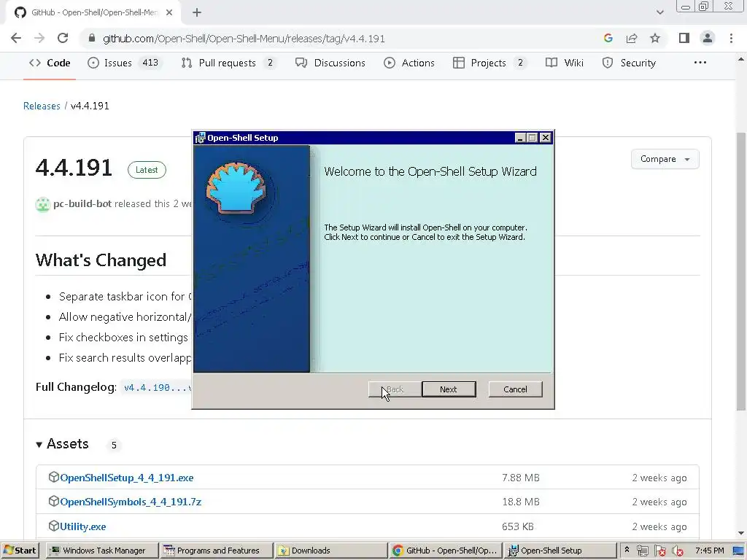Click package icon beside OpenShellSymbols_4_4_191.7z

(x=54, y=501)
